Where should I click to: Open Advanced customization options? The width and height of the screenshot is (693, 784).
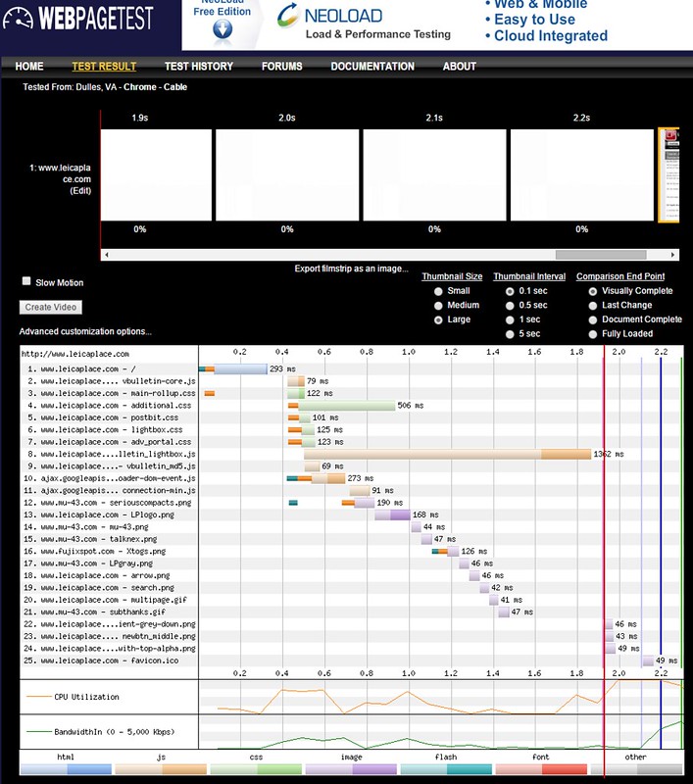point(85,331)
